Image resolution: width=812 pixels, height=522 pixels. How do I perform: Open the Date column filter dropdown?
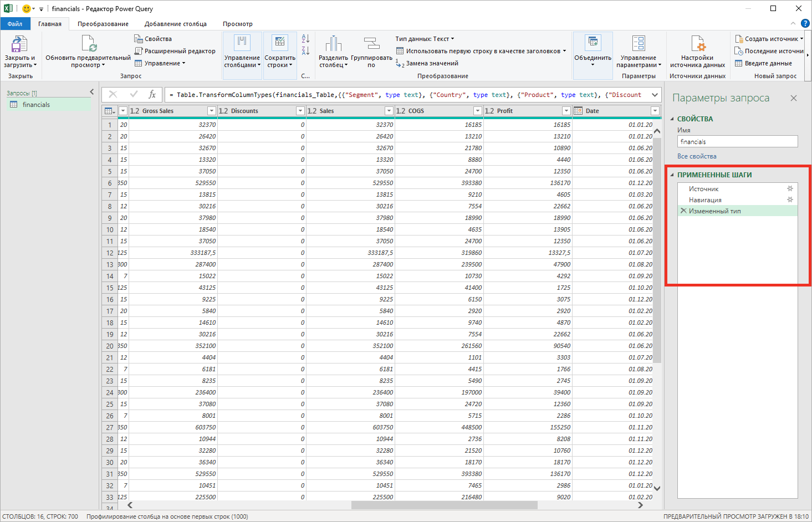pyautogui.click(x=655, y=111)
